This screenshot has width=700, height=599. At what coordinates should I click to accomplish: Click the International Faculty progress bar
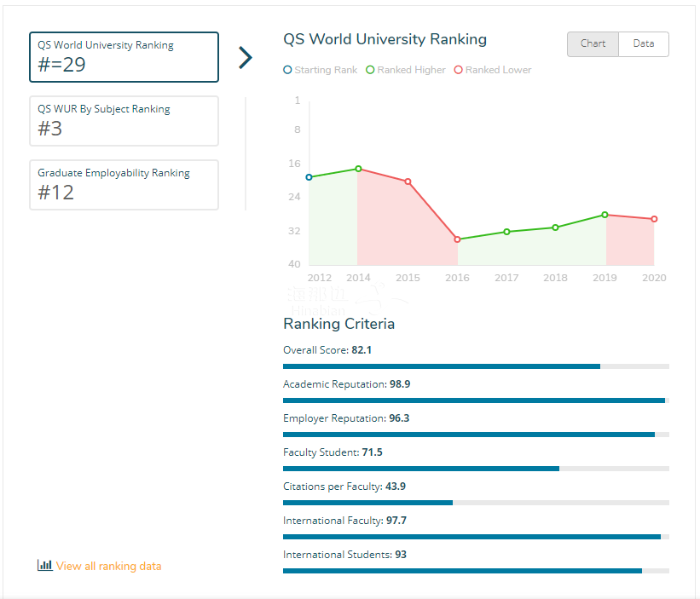476,537
